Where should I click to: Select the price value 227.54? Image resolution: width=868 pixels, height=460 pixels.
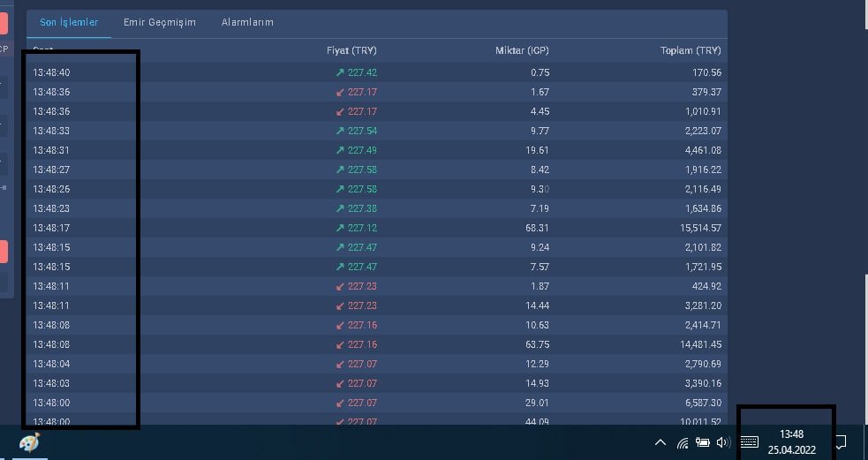(362, 131)
